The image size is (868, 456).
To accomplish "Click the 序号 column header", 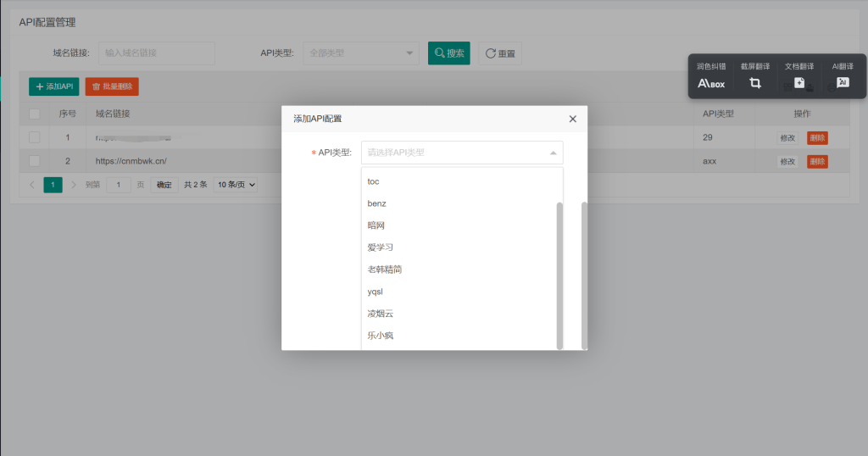I will (68, 114).
